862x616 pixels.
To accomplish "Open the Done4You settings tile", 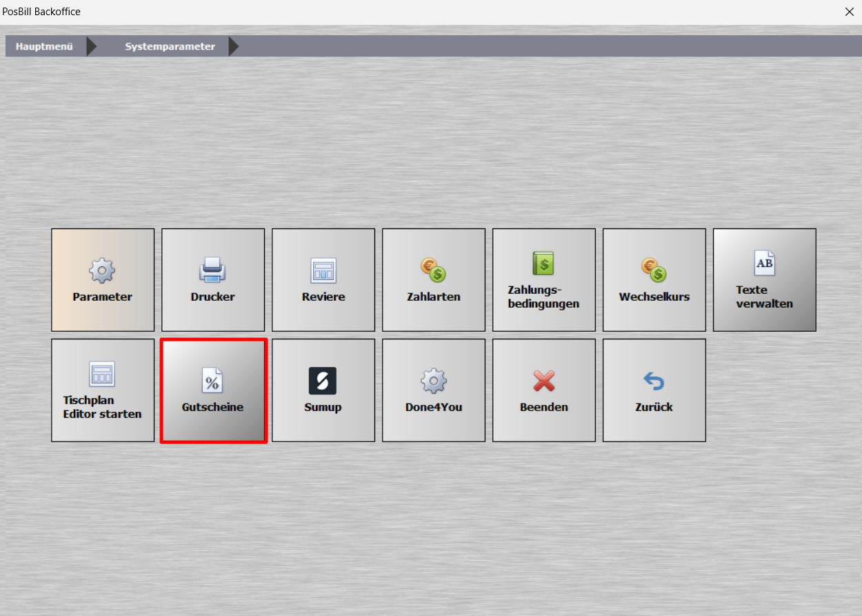I will [434, 390].
